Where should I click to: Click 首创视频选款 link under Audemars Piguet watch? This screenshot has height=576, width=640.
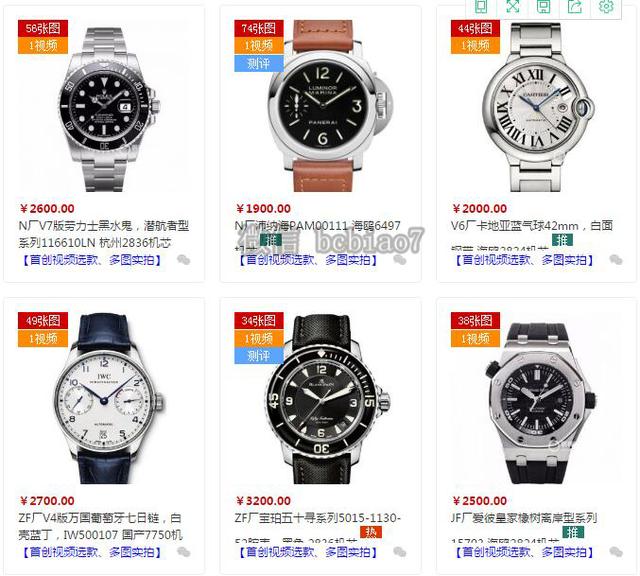[x=496, y=552]
